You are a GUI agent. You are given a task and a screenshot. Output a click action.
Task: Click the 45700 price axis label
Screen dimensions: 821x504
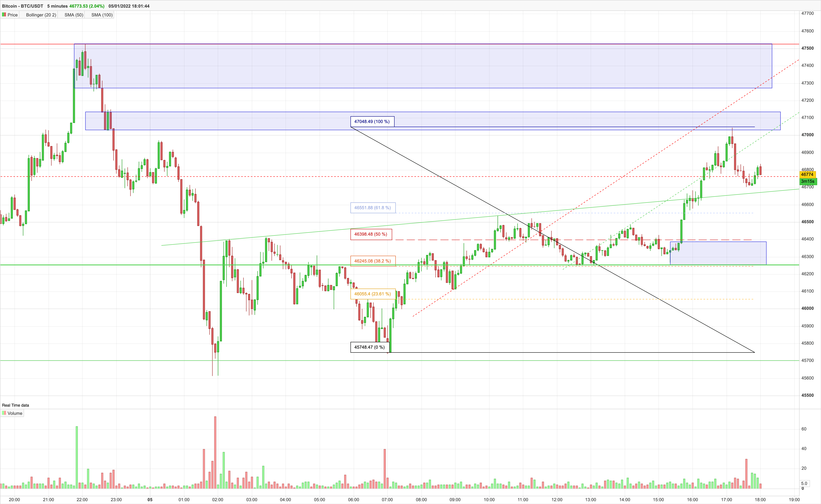pyautogui.click(x=808, y=361)
